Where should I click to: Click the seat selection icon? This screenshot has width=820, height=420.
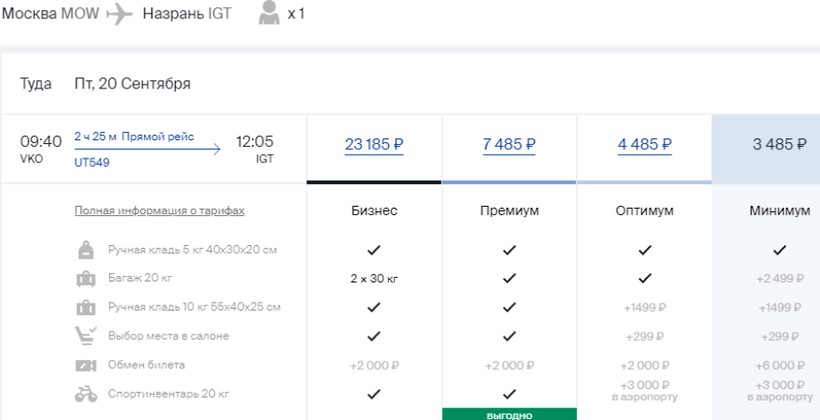[86, 336]
